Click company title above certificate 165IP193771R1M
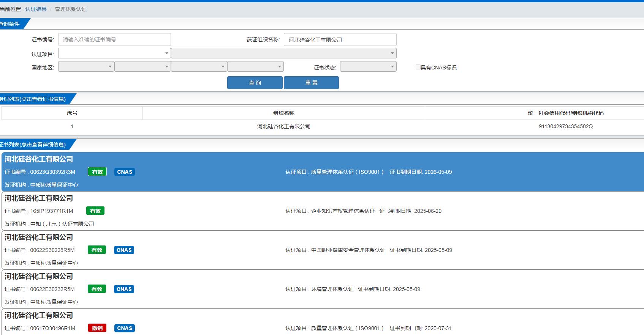 [39, 198]
